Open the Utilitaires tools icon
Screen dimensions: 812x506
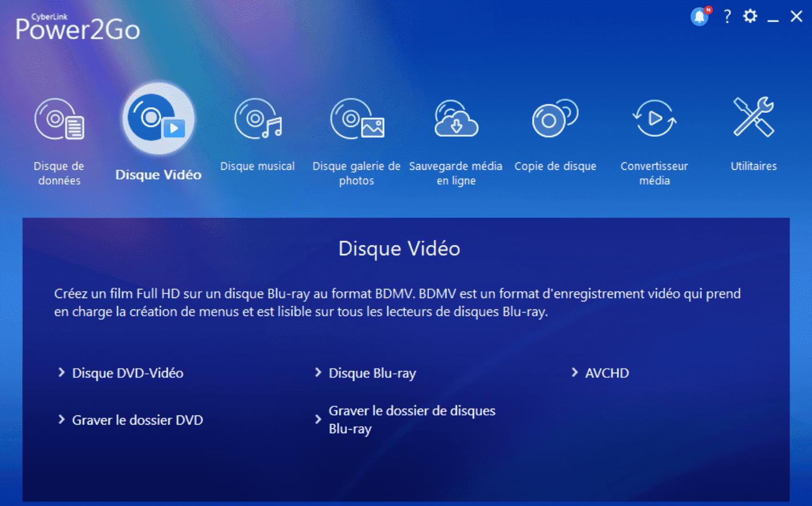[753, 117]
